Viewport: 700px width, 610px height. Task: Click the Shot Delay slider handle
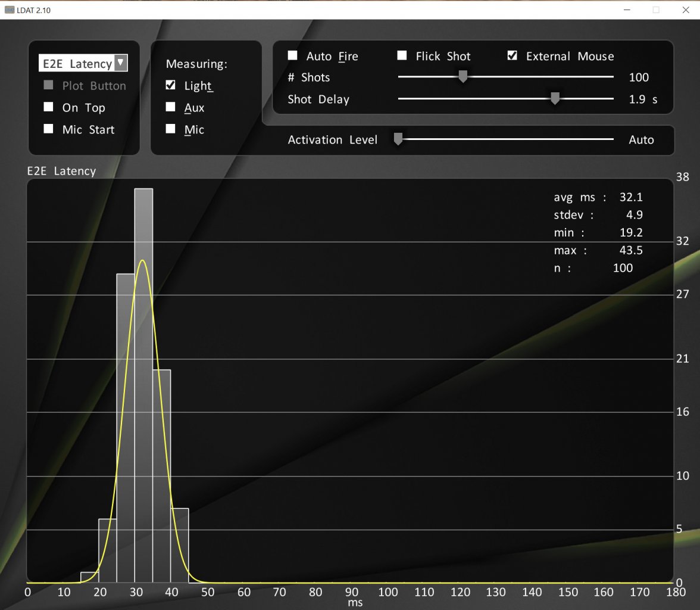pos(555,98)
